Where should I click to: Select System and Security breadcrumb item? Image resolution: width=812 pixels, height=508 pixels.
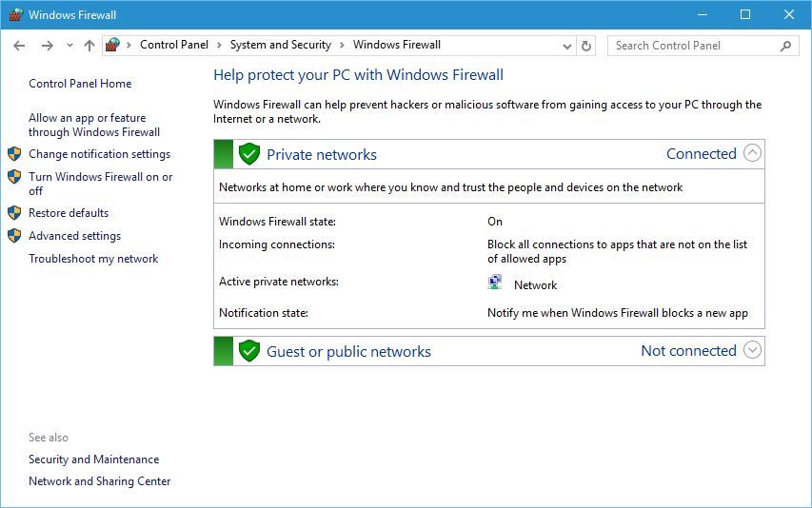[280, 45]
